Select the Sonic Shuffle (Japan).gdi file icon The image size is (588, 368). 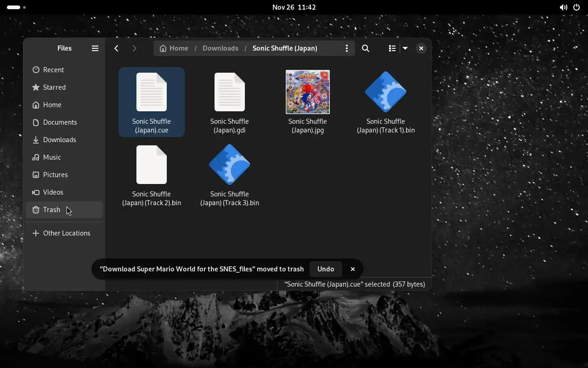(x=230, y=92)
